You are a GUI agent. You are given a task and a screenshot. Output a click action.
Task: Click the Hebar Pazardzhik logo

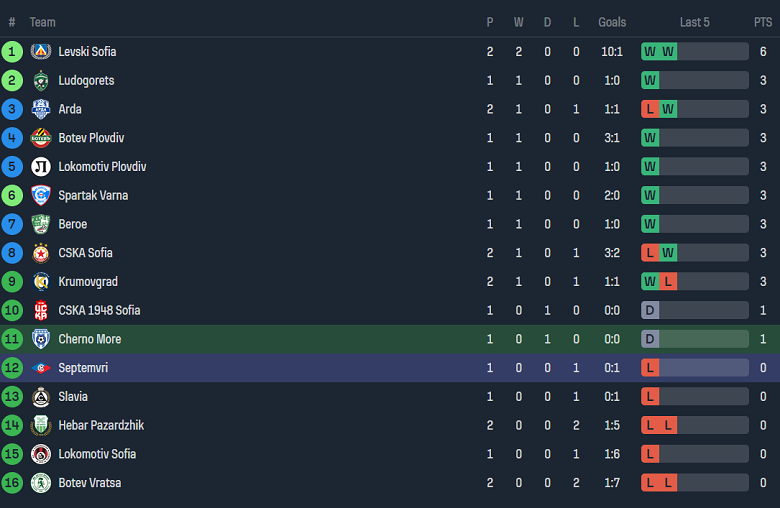pos(41,426)
